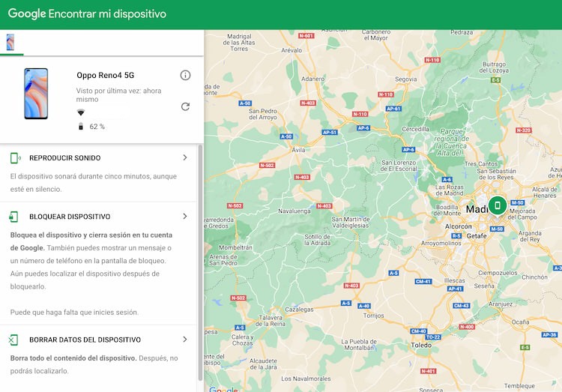Click the Google Encontrar mi dispositivo title
Image resolution: width=562 pixels, height=392 pixels.
pos(87,13)
